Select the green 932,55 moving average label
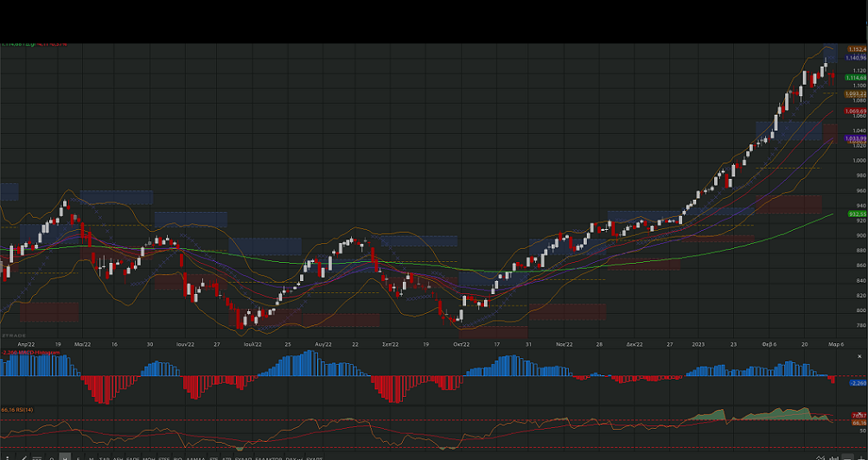The height and width of the screenshot is (460, 868). coord(858,214)
